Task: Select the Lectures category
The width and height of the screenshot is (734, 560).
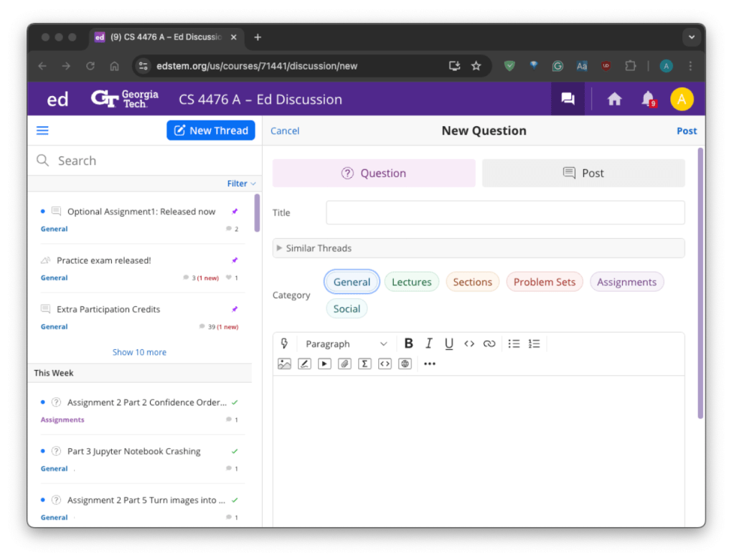Action: pos(411,282)
